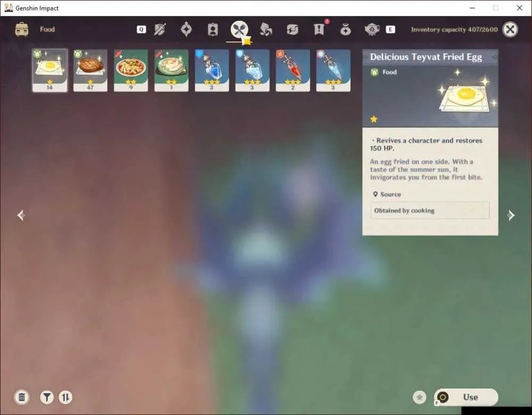Toggle the sort order arrows icon
The image size is (532, 415).
pyautogui.click(x=65, y=397)
